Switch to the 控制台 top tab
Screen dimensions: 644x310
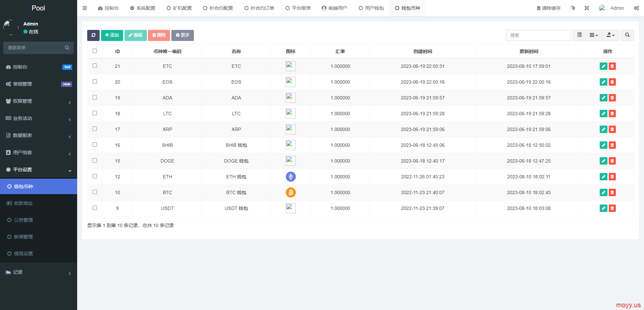[108, 8]
